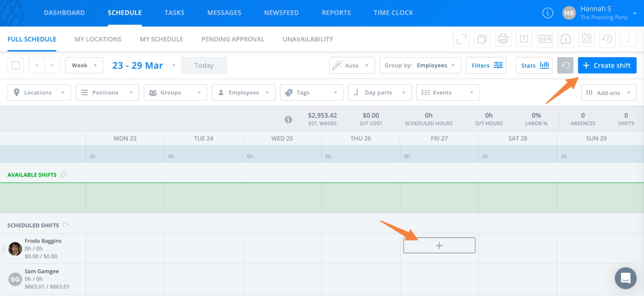Click the fullscreen expand icon

pos(461,39)
